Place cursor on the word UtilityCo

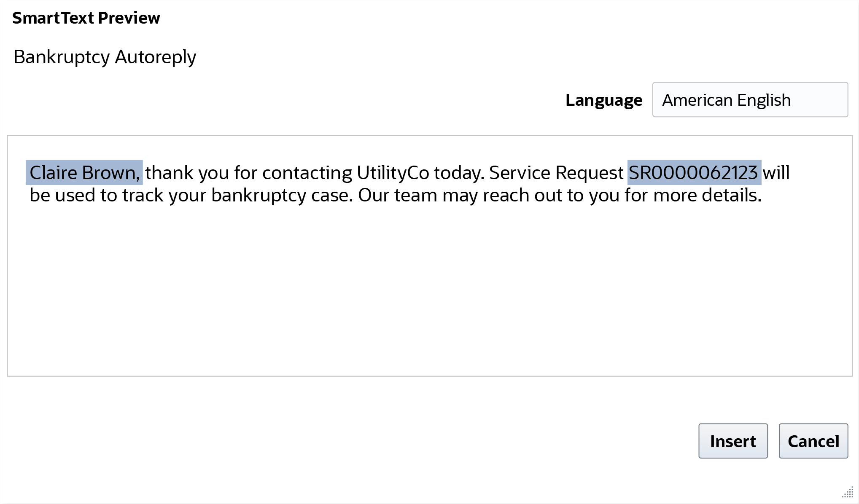click(x=393, y=173)
